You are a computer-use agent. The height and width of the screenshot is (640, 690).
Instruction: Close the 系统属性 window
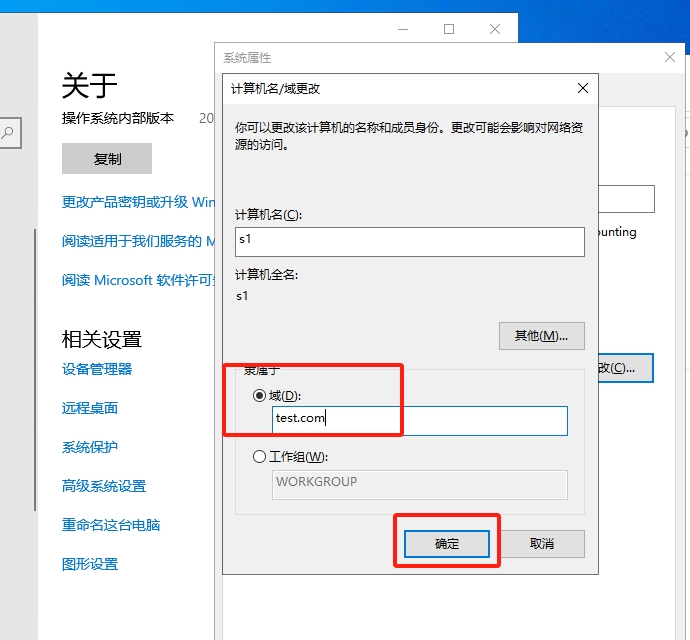[671, 58]
